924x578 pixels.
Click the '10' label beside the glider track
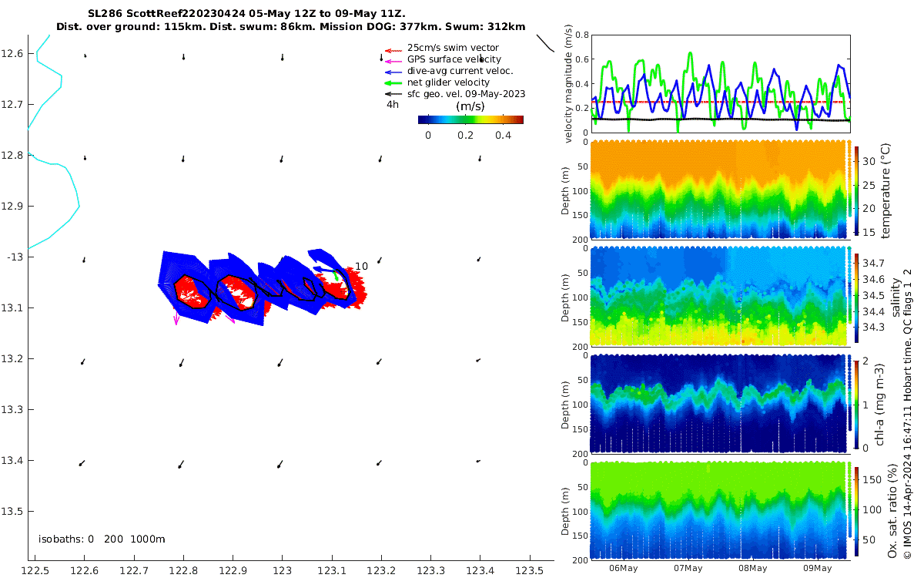point(361,267)
